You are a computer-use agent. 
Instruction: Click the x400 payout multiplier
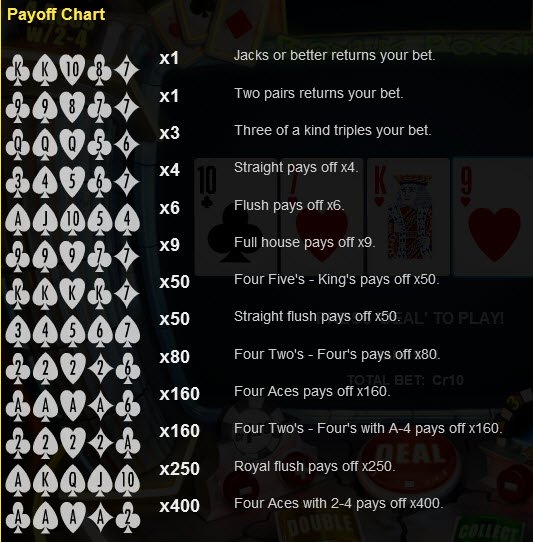(x=179, y=506)
